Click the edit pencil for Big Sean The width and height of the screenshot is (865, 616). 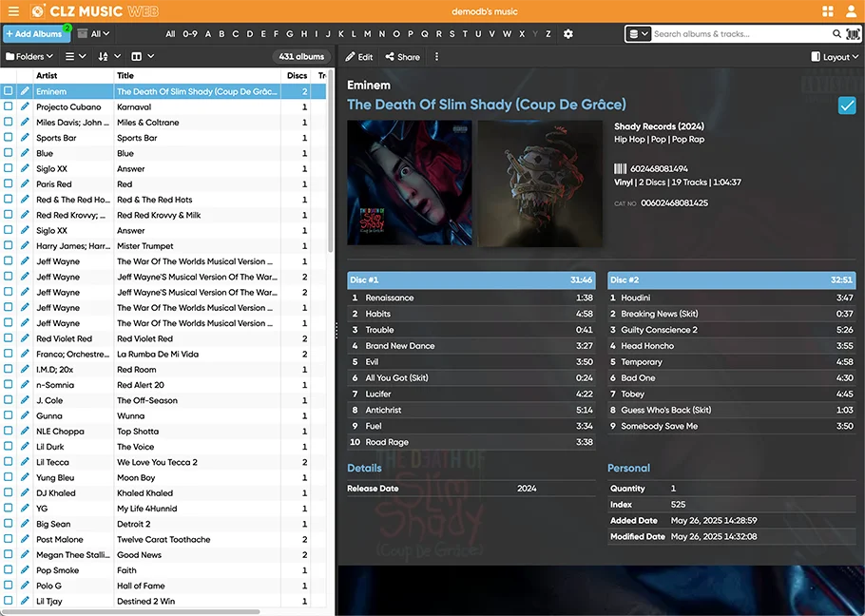tap(25, 524)
